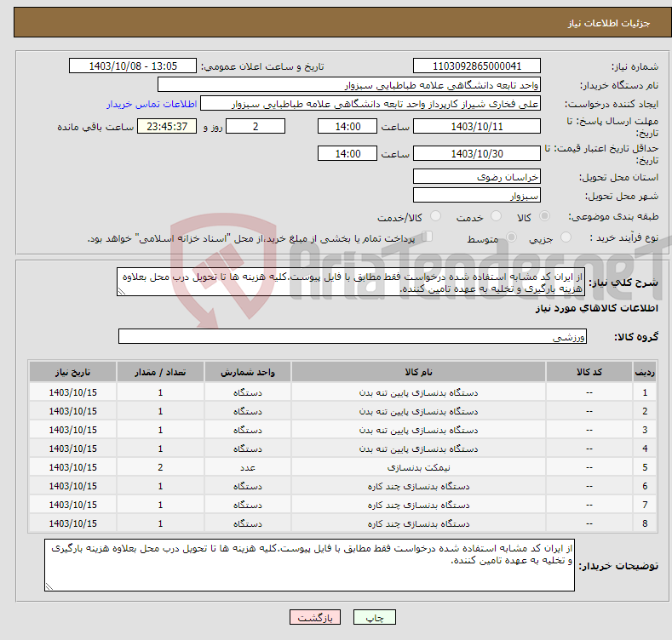Click the response deadline date 1403/10/11
Image resolution: width=672 pixels, height=640 pixels.
tap(477, 126)
